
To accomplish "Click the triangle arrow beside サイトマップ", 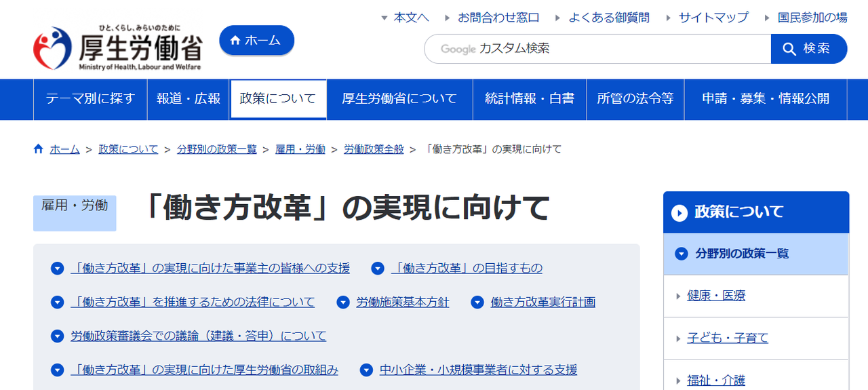I will [x=669, y=18].
